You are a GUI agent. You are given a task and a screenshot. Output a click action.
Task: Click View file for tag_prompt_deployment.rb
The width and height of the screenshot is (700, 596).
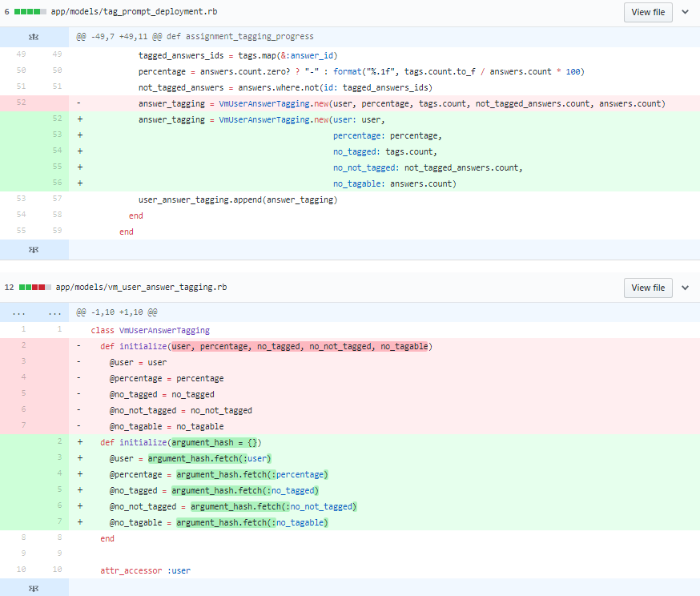coord(648,12)
